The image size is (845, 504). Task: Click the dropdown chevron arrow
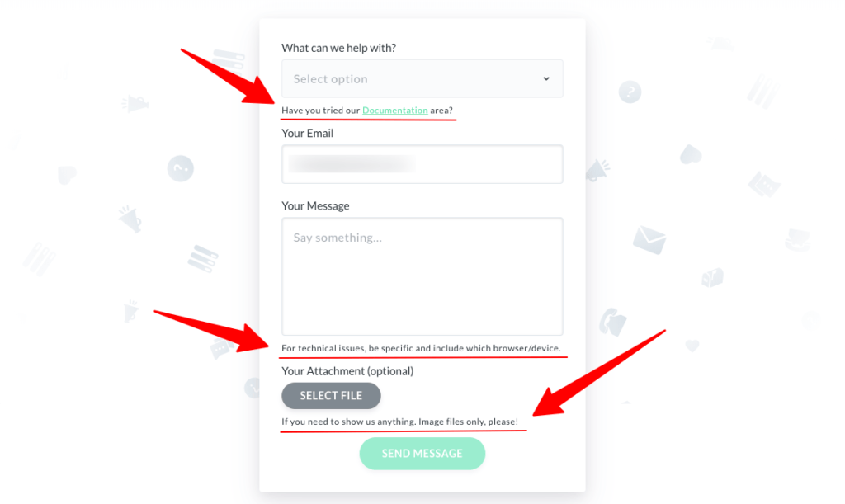click(546, 78)
